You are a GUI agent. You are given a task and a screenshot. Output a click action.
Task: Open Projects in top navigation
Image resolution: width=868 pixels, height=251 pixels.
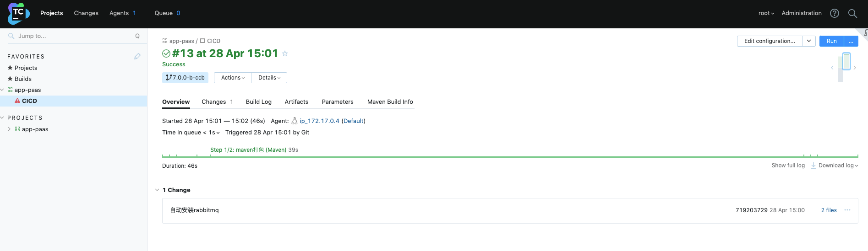tap(51, 13)
